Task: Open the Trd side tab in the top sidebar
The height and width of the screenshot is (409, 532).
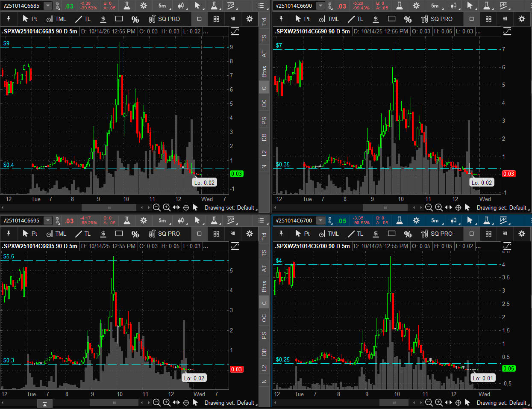Action: (x=264, y=21)
